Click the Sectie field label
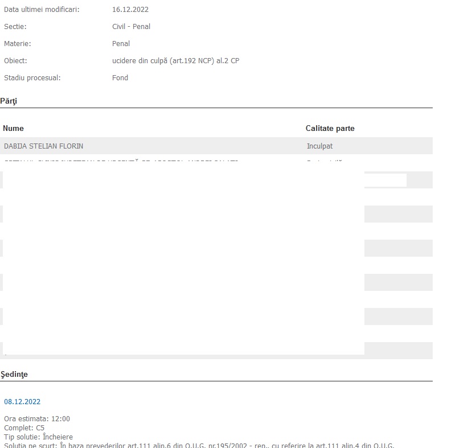Viewport: 476px width, 448px height. 15,27
